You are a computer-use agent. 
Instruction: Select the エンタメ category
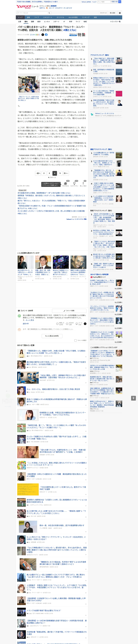tap(47, 21)
